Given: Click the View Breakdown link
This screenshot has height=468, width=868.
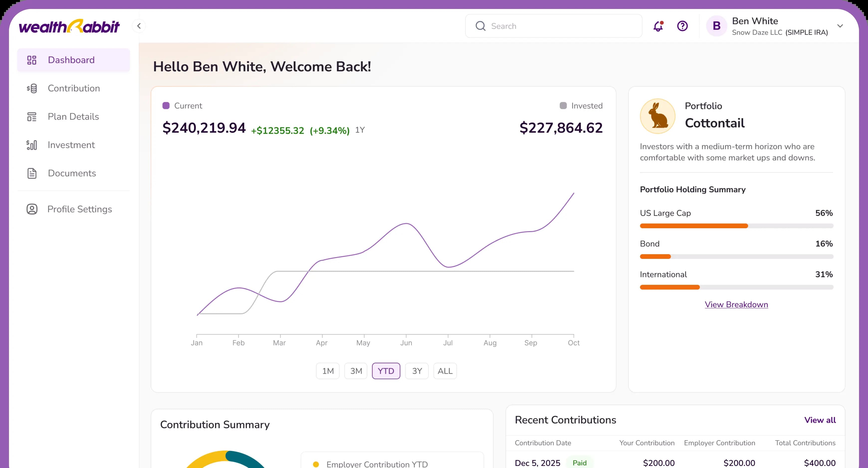Looking at the screenshot, I should click(736, 304).
